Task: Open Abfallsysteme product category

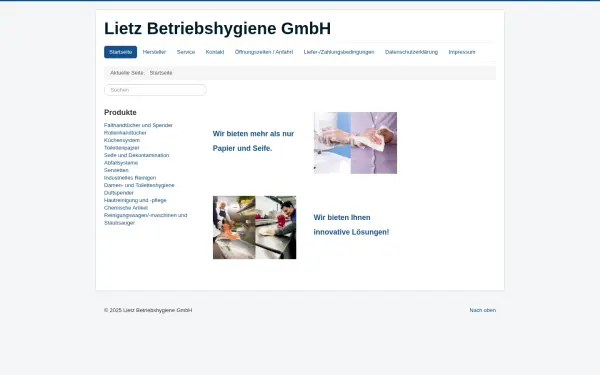Action: 121,163
